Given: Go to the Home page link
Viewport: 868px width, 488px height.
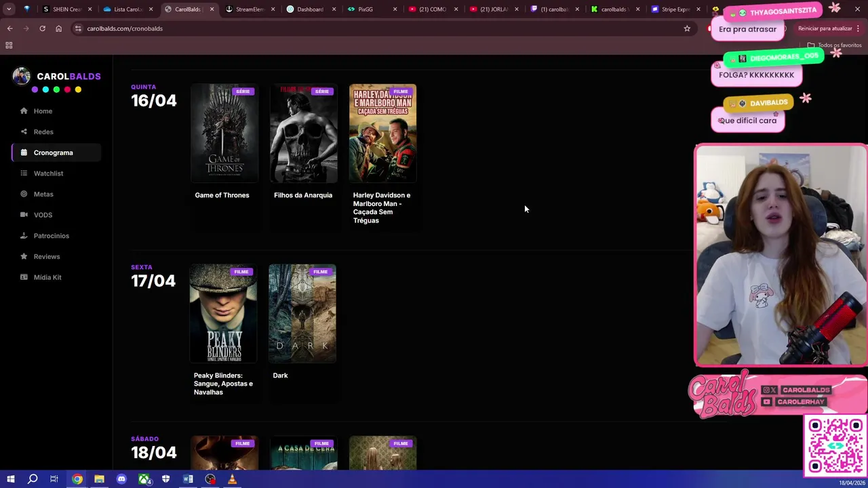Looking at the screenshot, I should click(x=43, y=111).
